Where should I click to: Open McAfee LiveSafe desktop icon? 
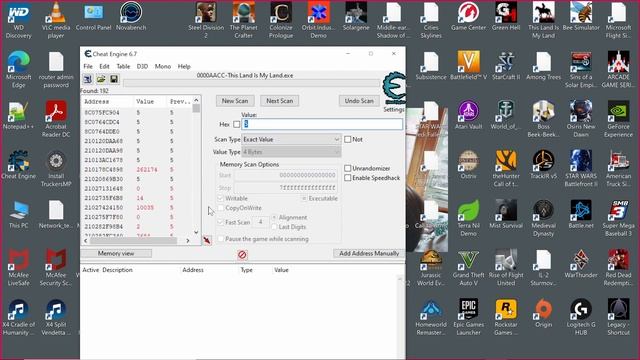pyautogui.click(x=18, y=267)
